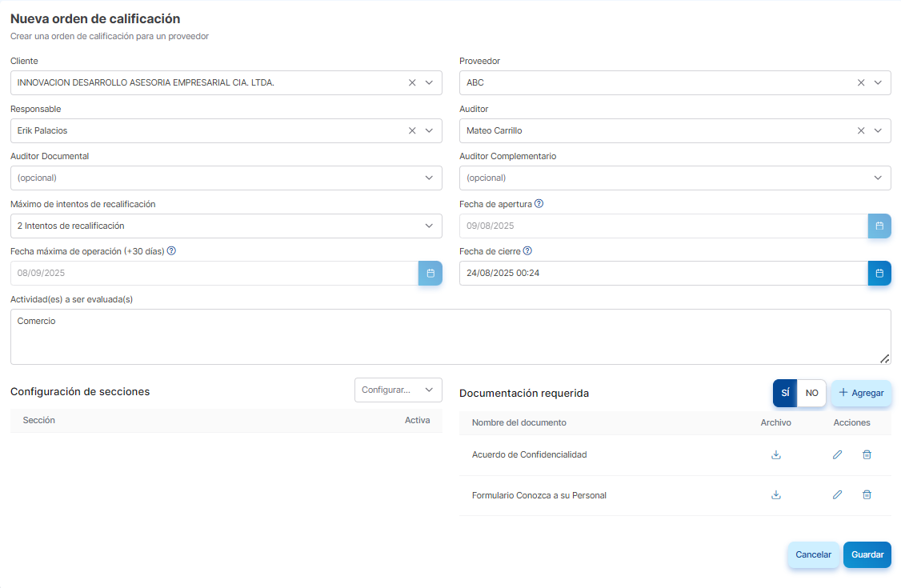901x588 pixels.
Task: Open the Fecha de apertura help tooltip
Action: (539, 204)
